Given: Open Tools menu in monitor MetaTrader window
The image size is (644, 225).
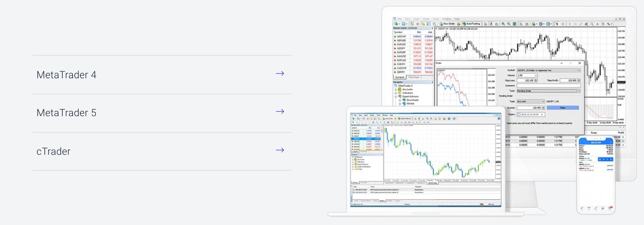Looking at the screenshot, I should click(x=436, y=19).
